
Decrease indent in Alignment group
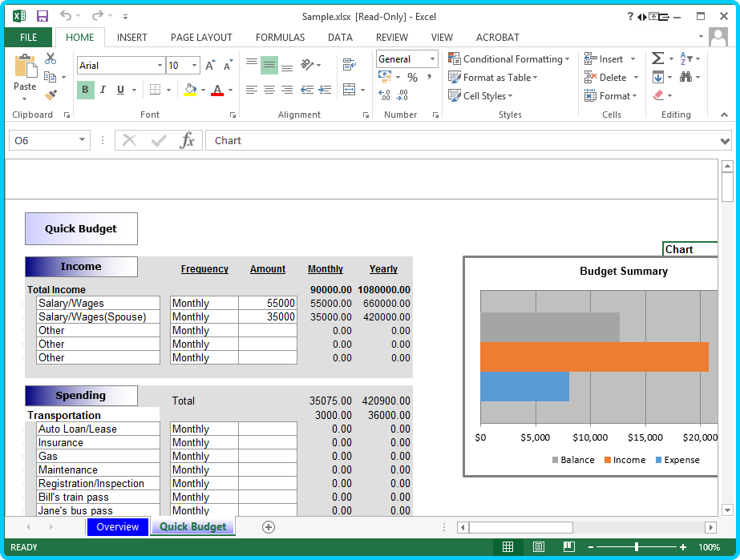tap(307, 90)
